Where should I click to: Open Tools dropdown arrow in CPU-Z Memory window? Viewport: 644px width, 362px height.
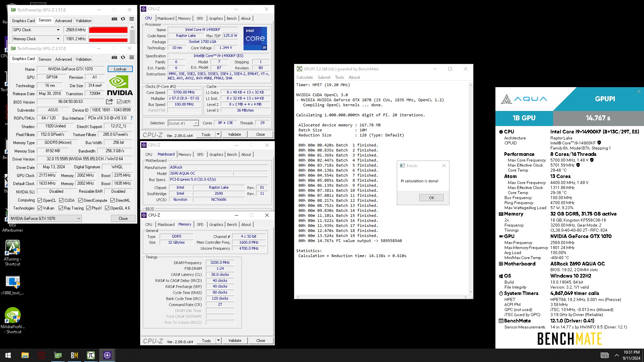[x=218, y=341]
